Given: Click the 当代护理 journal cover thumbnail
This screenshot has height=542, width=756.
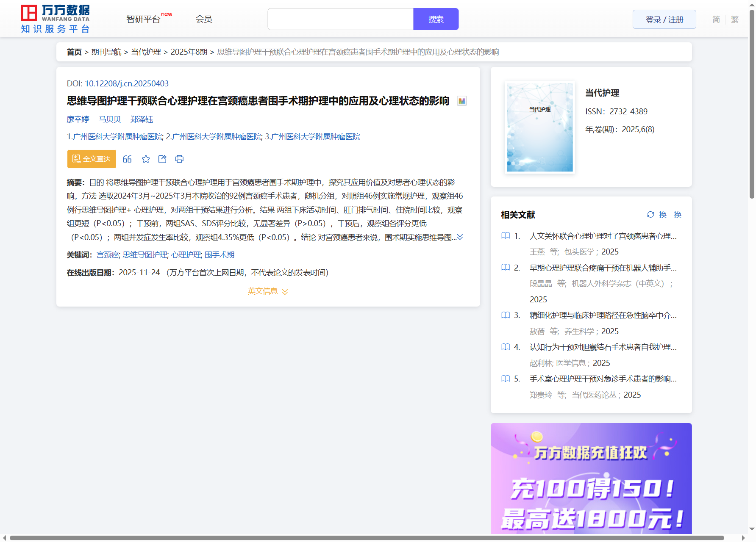Looking at the screenshot, I should click(539, 127).
